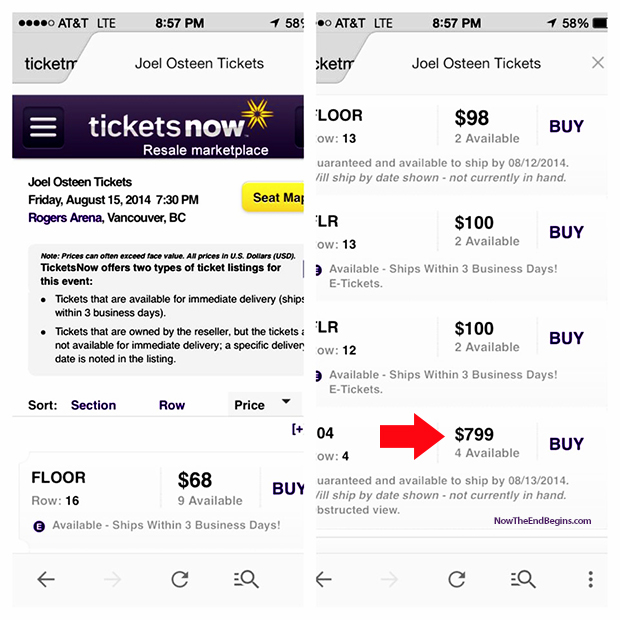Buy the $799 tickets
This screenshot has width=620, height=620.
click(x=566, y=444)
